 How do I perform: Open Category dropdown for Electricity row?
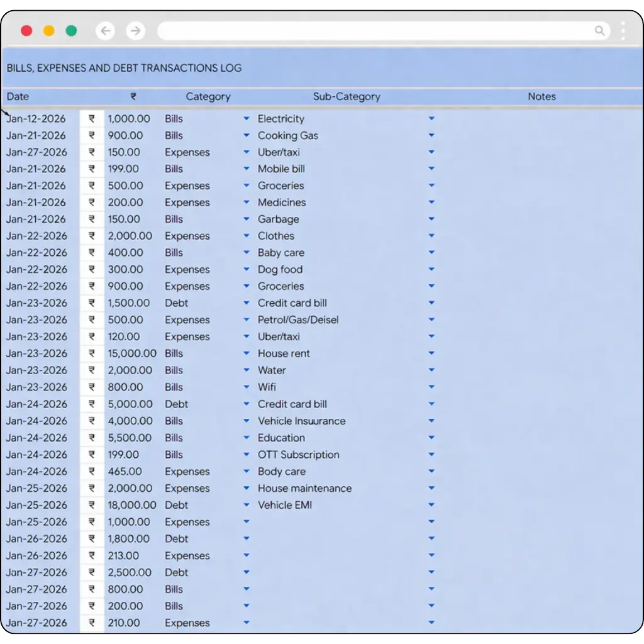click(x=246, y=118)
